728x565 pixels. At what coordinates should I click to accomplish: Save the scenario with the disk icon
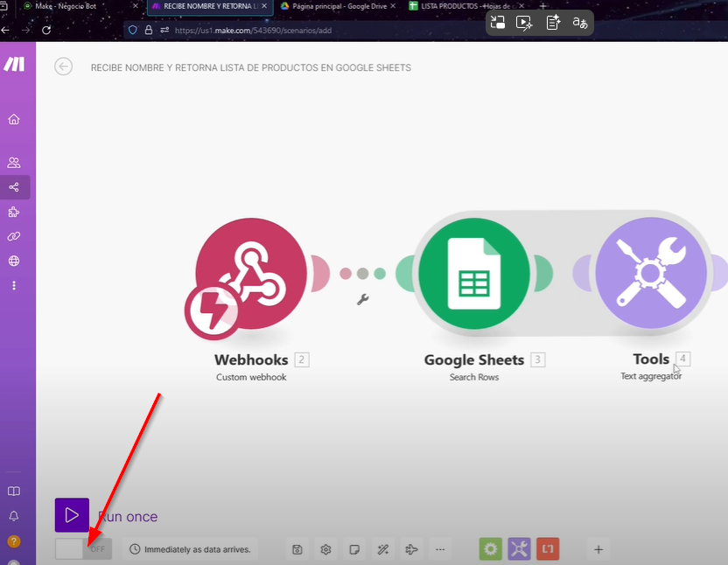297,549
